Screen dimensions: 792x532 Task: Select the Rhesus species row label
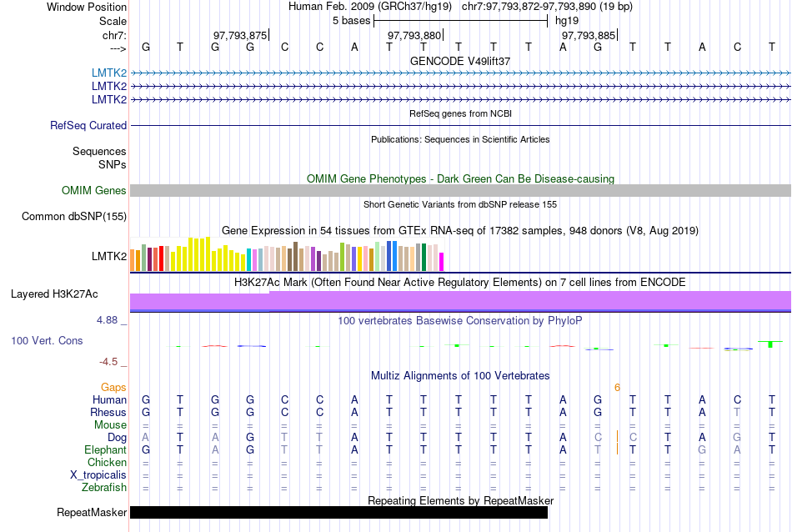point(108,412)
